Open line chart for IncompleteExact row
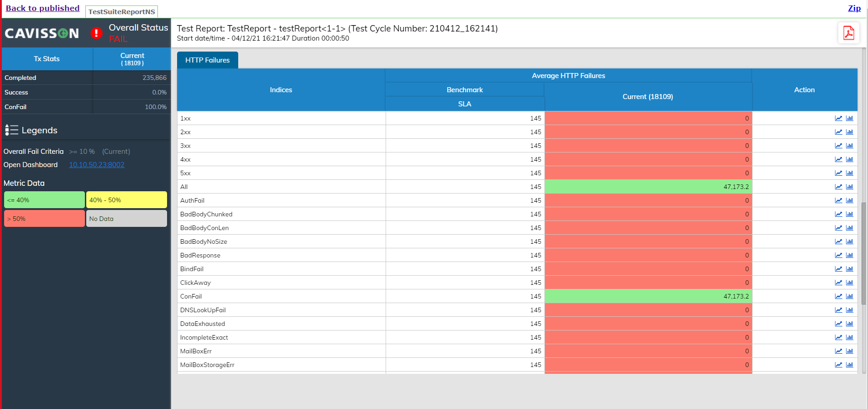The width and height of the screenshot is (868, 409). coord(838,337)
